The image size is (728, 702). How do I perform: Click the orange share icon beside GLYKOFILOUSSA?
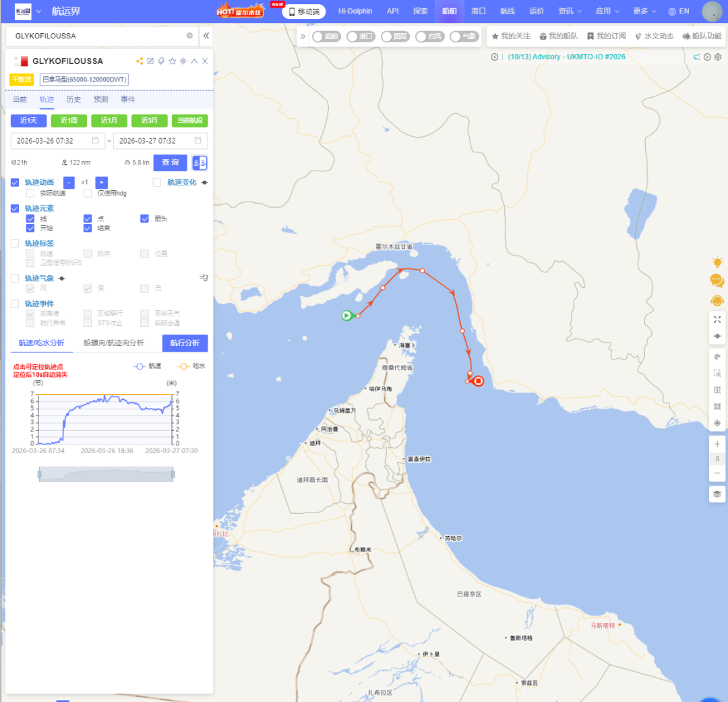click(140, 61)
